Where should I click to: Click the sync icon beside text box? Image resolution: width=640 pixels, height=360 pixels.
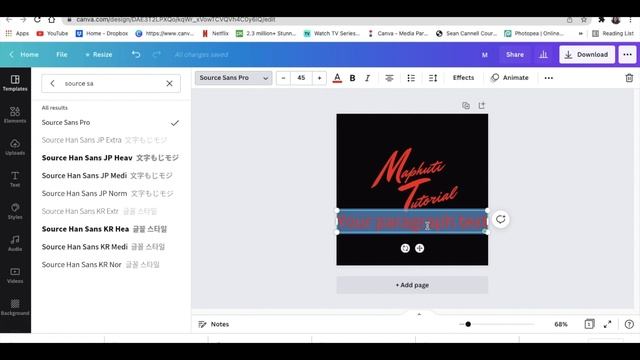click(500, 220)
